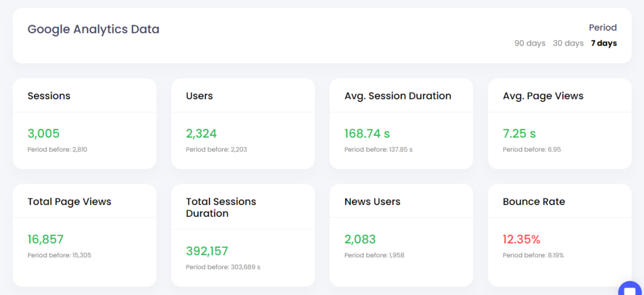Click the Bounce Rate card title
The width and height of the screenshot is (644, 295).
click(533, 202)
